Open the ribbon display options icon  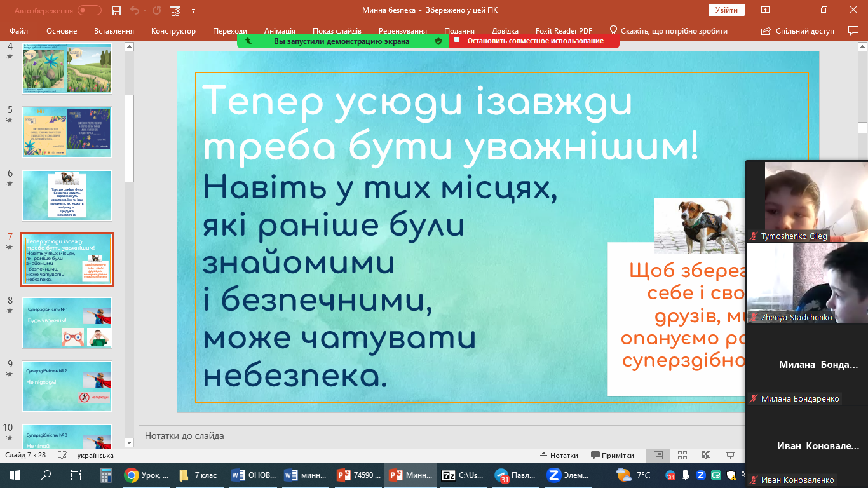point(766,10)
